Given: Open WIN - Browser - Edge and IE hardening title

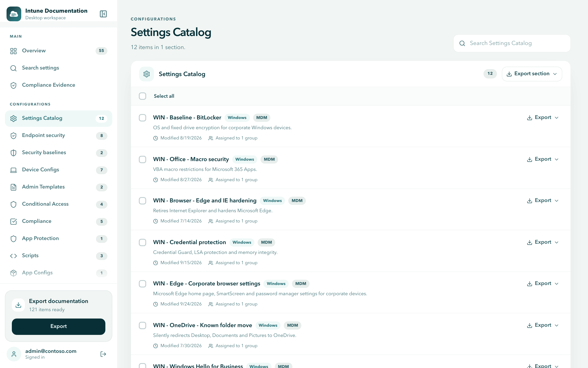Looking at the screenshot, I should coord(205,201).
